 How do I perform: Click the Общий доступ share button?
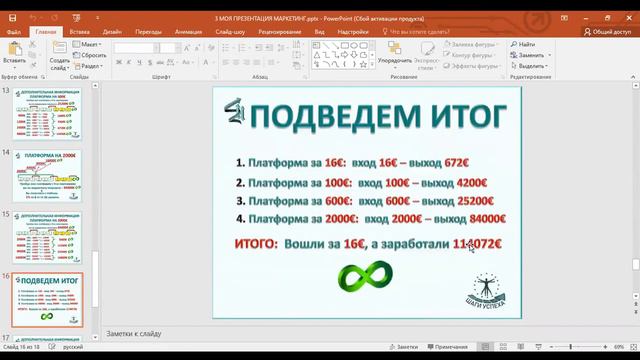(607, 32)
